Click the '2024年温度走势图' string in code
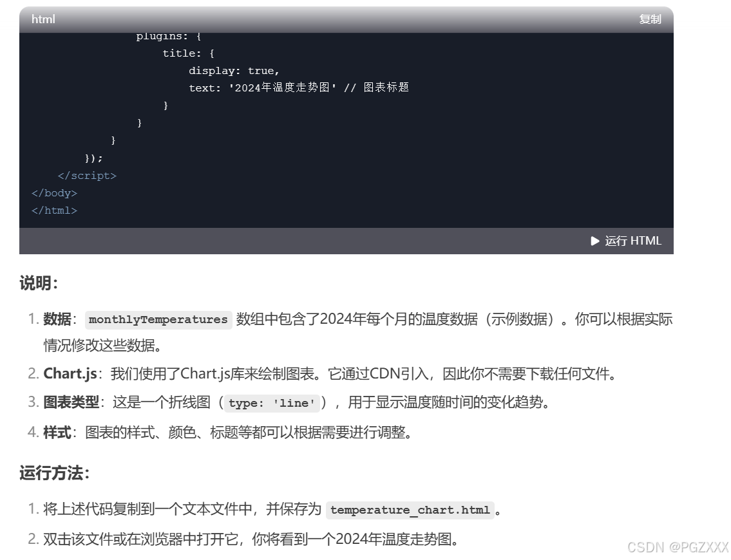Viewport: 731px width, 560px height. [283, 88]
